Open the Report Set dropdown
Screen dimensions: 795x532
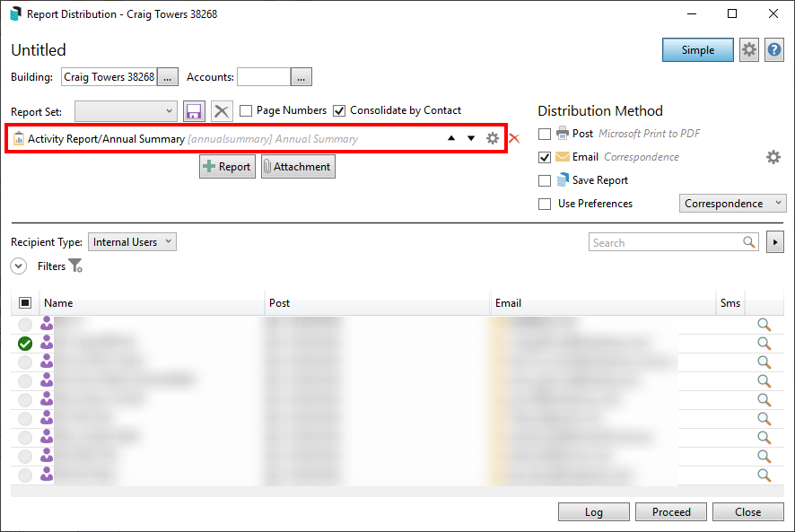click(126, 111)
